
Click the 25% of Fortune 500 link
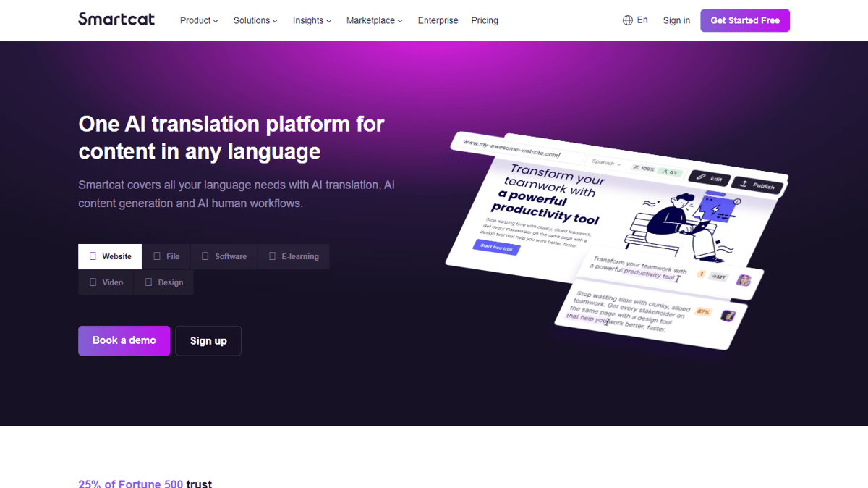(131, 483)
